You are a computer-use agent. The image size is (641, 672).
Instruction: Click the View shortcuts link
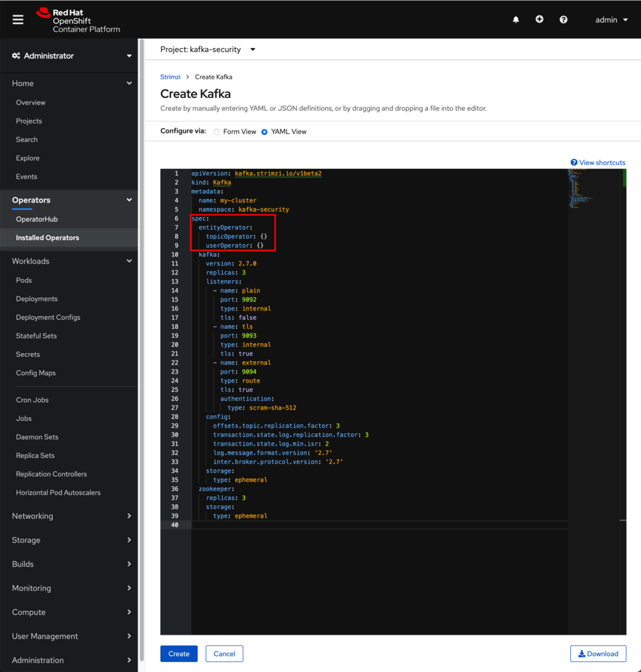[602, 162]
